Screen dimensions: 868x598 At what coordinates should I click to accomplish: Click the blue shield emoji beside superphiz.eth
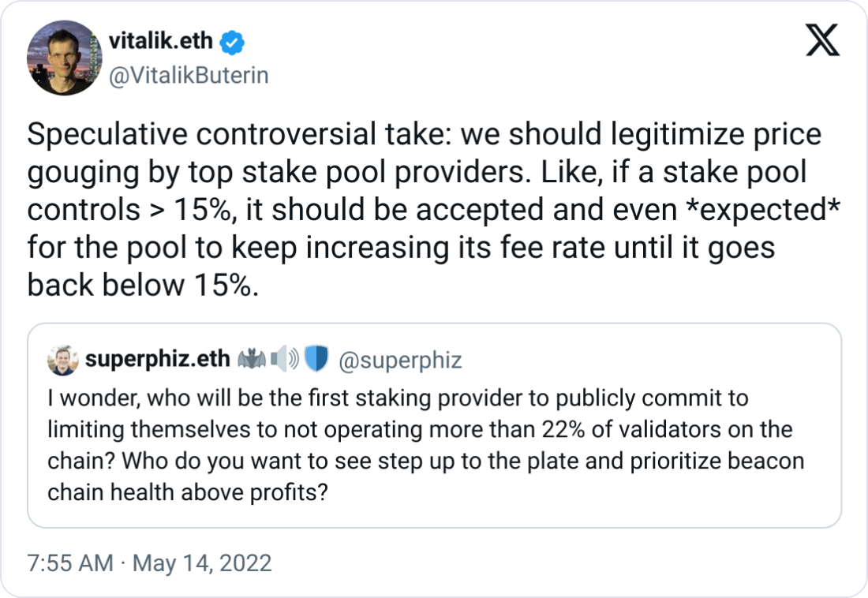click(x=317, y=359)
